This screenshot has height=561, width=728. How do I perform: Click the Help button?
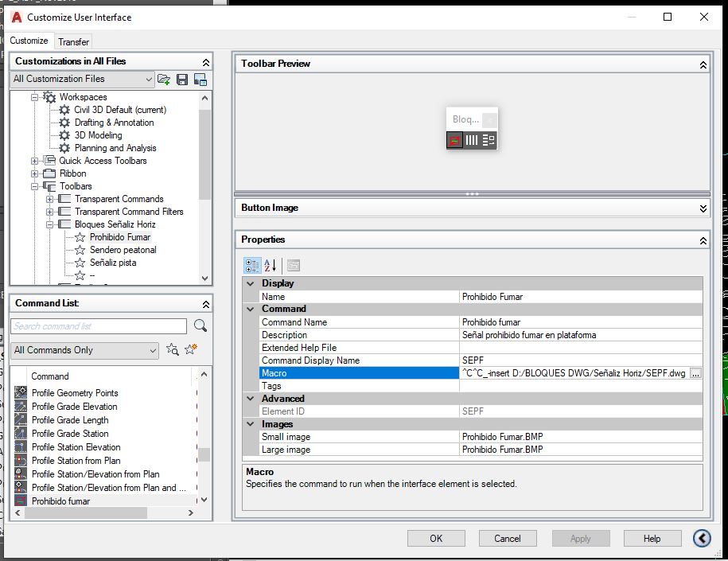(652, 538)
